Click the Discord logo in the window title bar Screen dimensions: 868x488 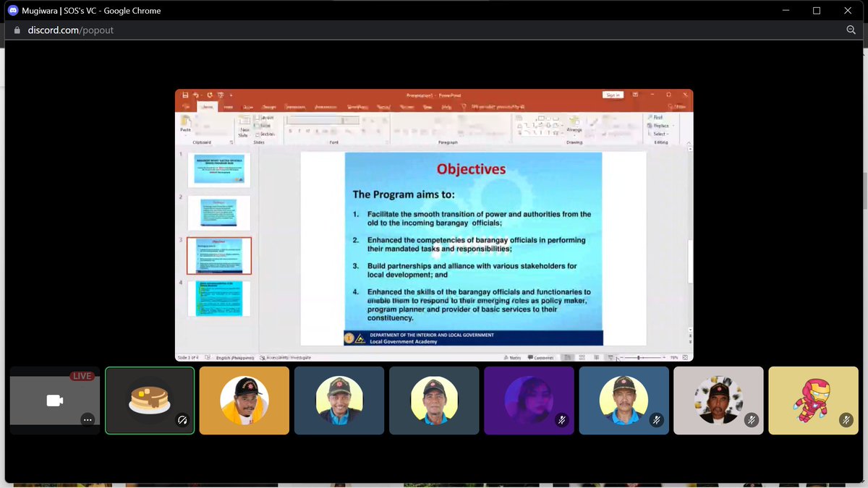tap(12, 11)
